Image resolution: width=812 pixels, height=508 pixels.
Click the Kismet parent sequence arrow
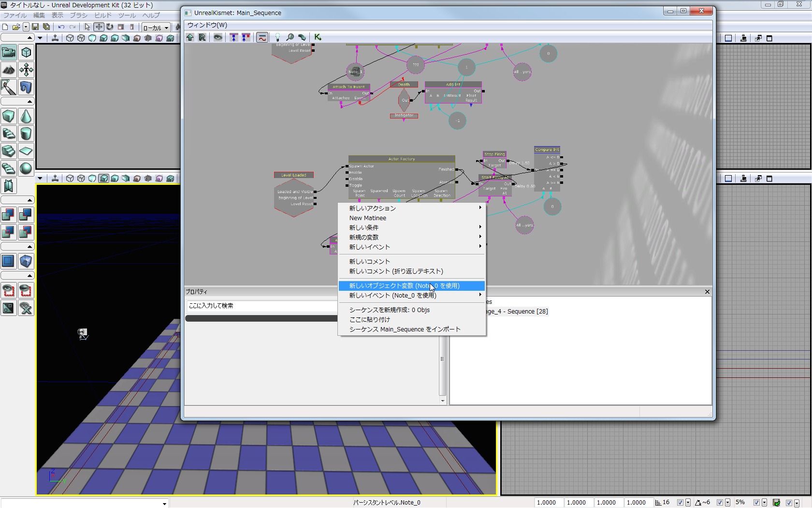[x=190, y=37]
